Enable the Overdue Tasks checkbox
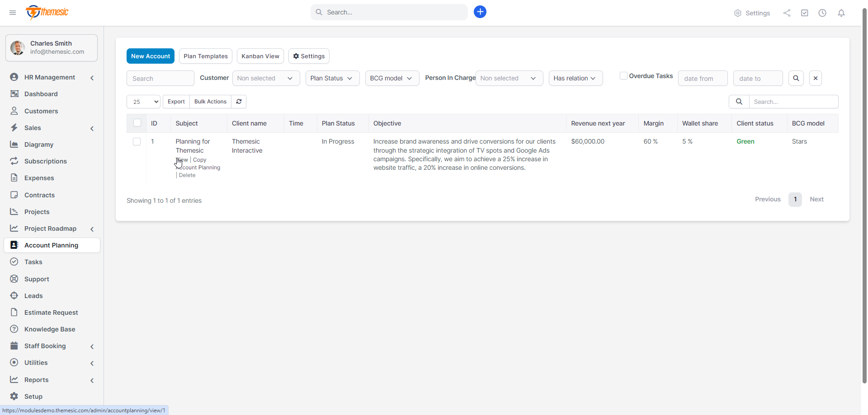The image size is (868, 415). pos(623,76)
